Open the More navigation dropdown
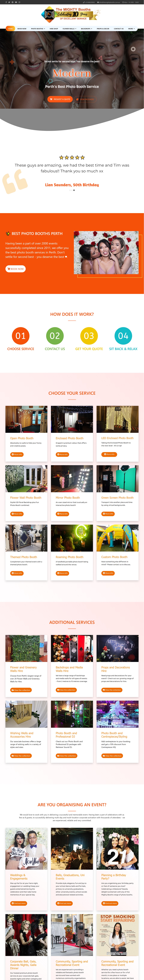 (131, 28)
